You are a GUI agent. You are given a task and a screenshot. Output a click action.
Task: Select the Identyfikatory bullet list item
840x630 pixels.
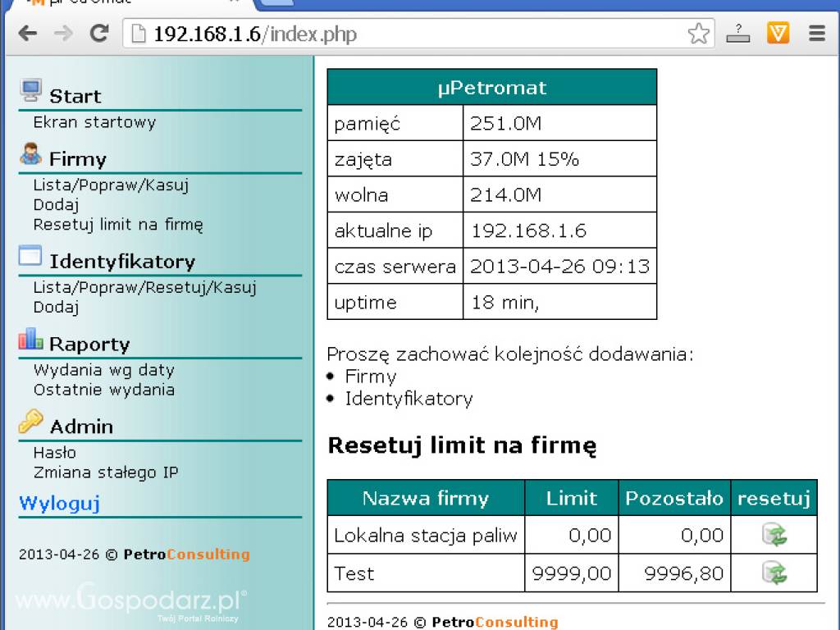click(409, 399)
